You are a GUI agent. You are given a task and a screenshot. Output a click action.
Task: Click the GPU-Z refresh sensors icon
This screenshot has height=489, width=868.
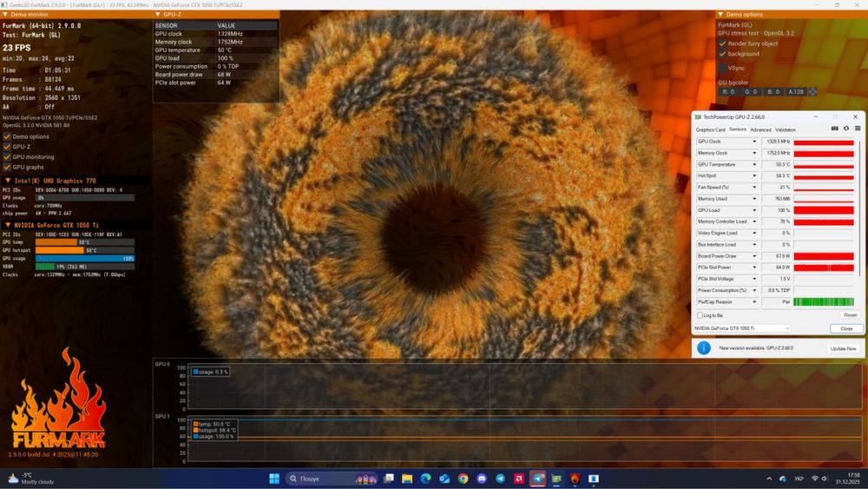point(845,129)
